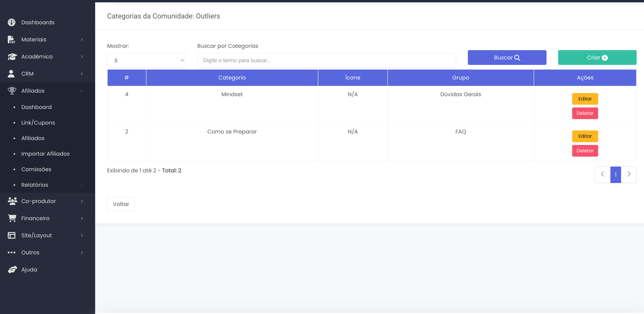Expand the Relatórios submenu chevron
The width and height of the screenshot is (644, 314).
[x=82, y=185]
